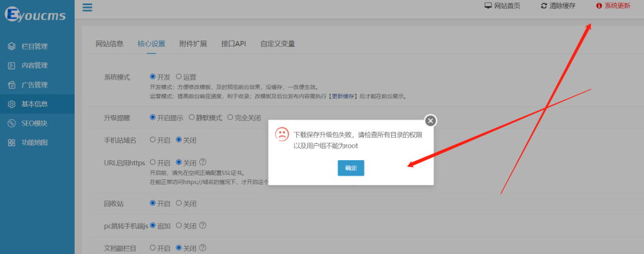Click the 确定 button in dialog

pyautogui.click(x=351, y=168)
